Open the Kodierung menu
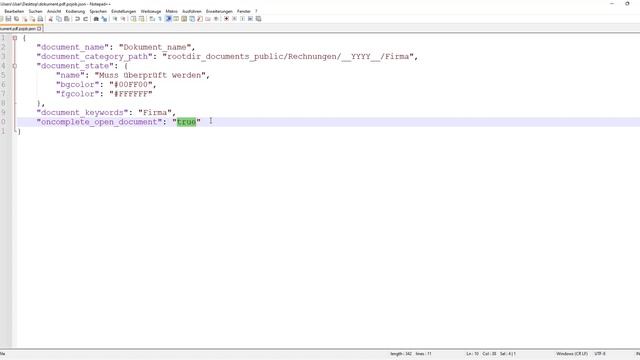The height and width of the screenshot is (360, 640). pyautogui.click(x=75, y=11)
